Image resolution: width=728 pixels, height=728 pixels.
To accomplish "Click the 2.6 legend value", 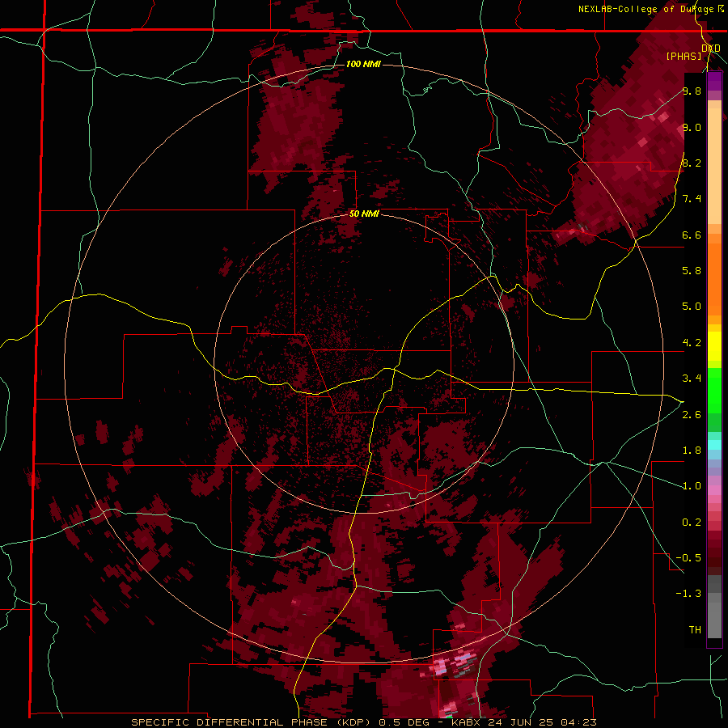I will (x=692, y=415).
